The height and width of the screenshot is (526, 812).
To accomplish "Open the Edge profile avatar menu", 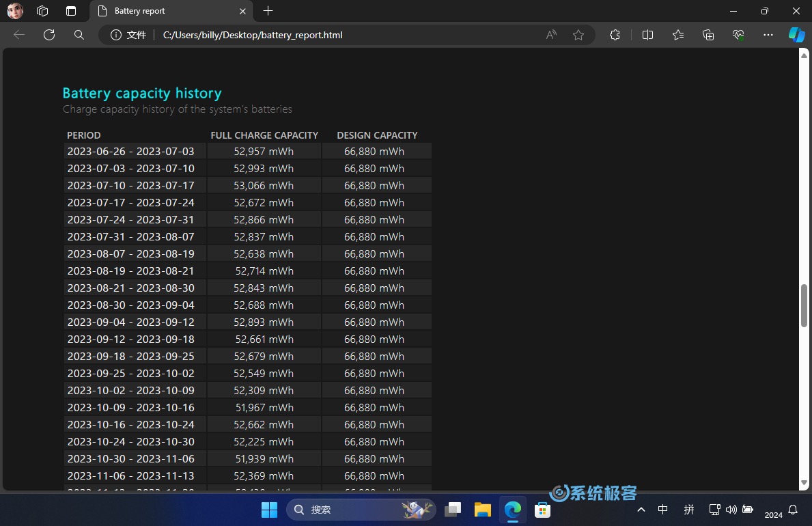I will pos(15,11).
